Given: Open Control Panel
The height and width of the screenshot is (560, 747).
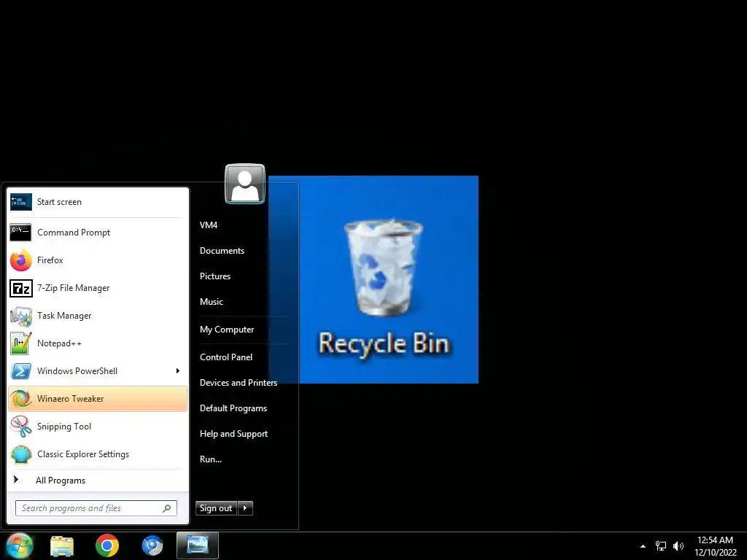Looking at the screenshot, I should [x=226, y=357].
